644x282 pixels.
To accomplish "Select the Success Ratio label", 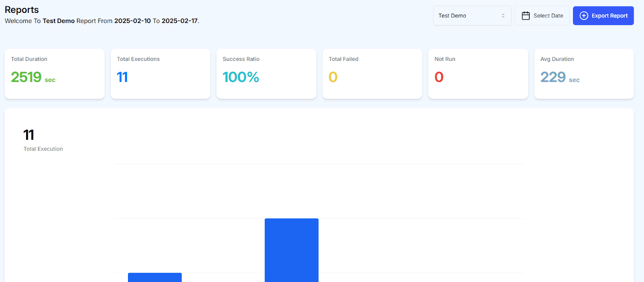I will (241, 59).
